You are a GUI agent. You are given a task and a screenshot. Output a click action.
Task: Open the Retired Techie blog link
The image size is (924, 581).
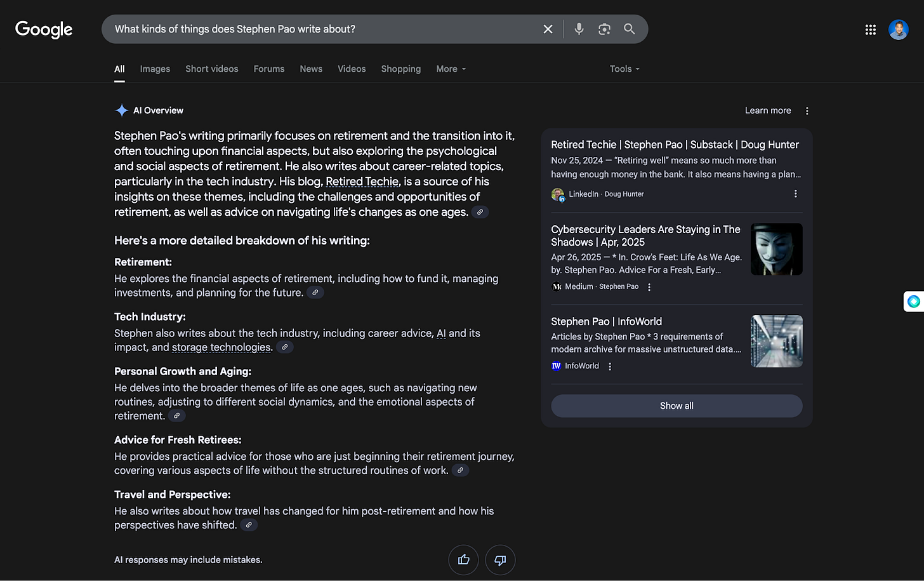[x=362, y=182]
